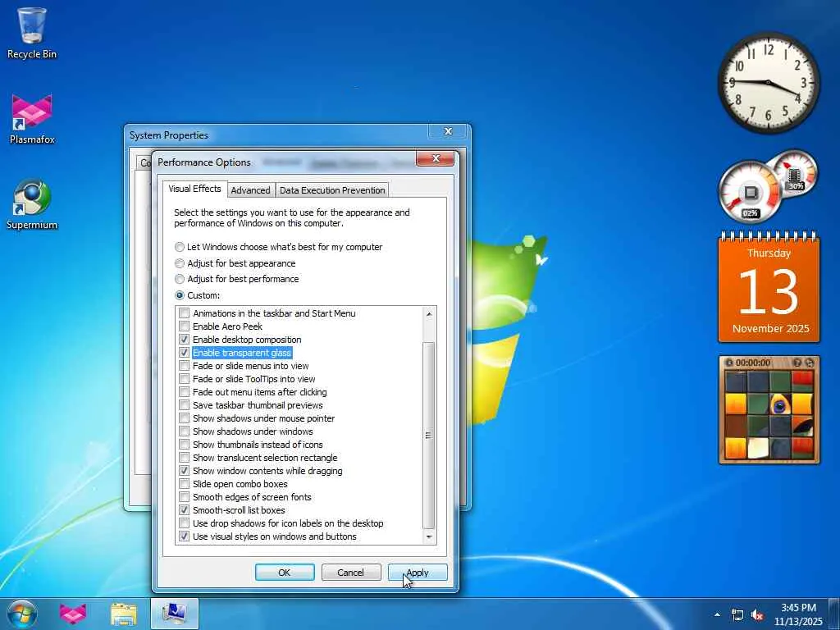Viewport: 840px width, 630px height.
Task: Select the System Properties taskbar button
Action: pyautogui.click(x=174, y=614)
